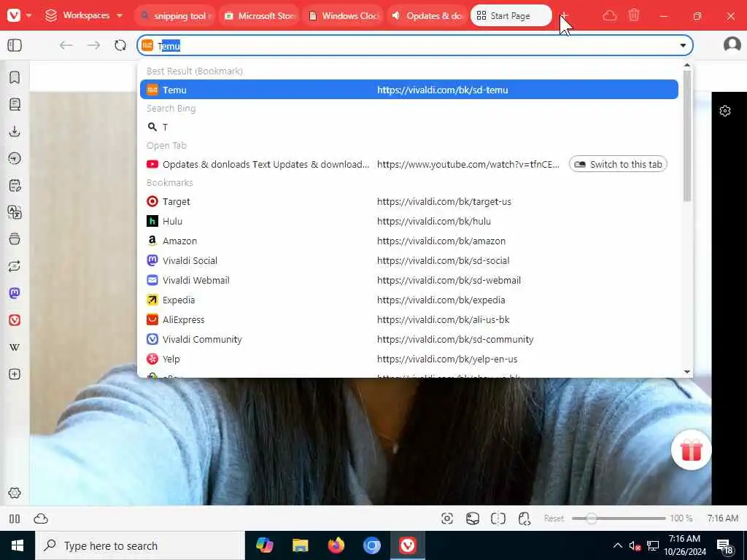Image resolution: width=747 pixels, height=560 pixels.
Task: Open the Vivaldi main menu icon
Action: click(14, 15)
